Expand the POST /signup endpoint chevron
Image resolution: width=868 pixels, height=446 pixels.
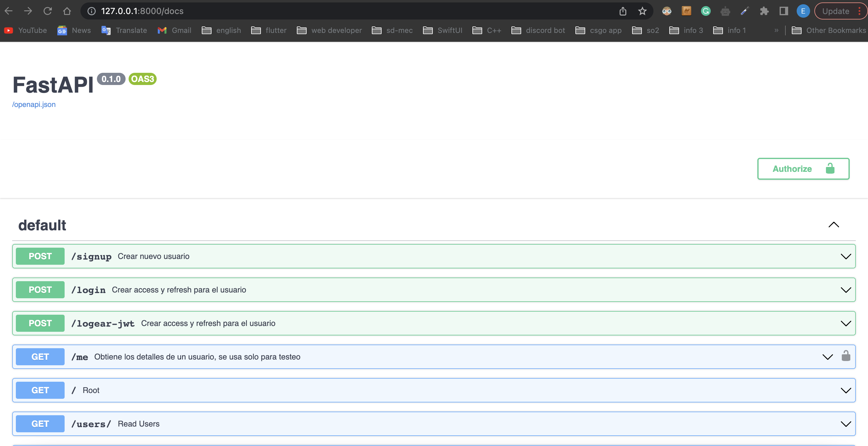[845, 256]
